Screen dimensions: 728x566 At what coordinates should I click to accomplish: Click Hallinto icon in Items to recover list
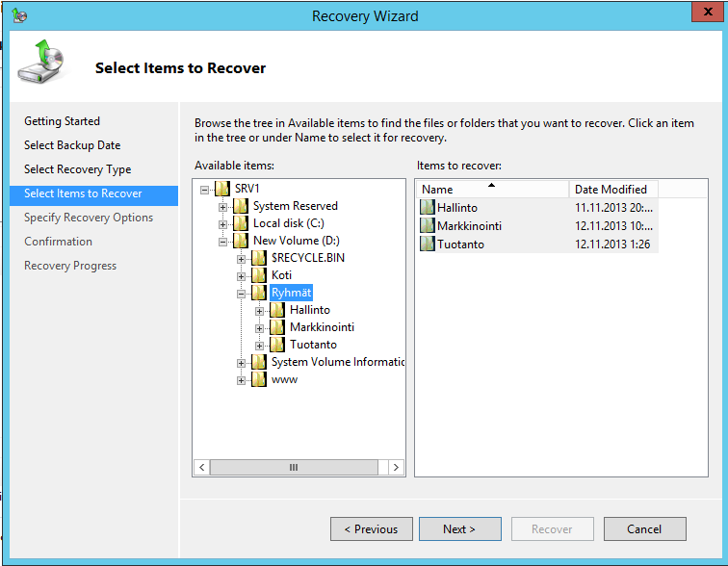point(428,207)
